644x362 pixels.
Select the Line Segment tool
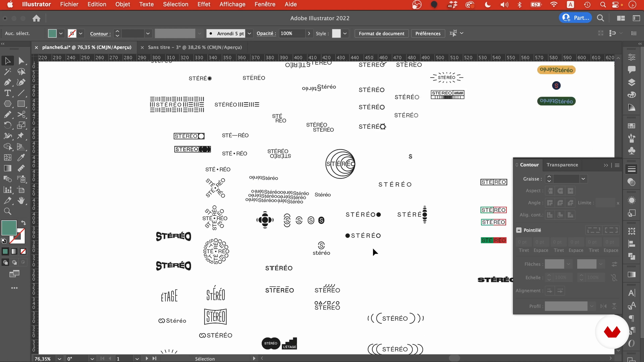[21, 93]
